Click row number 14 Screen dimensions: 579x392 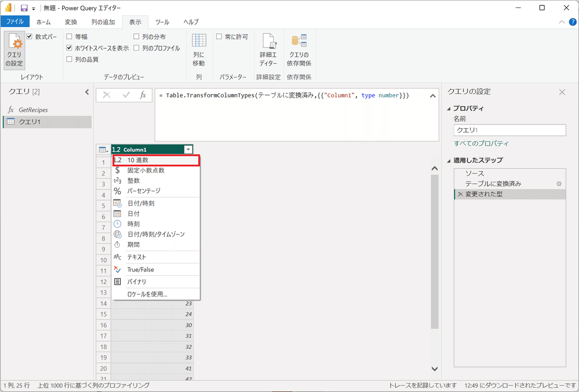(x=104, y=303)
